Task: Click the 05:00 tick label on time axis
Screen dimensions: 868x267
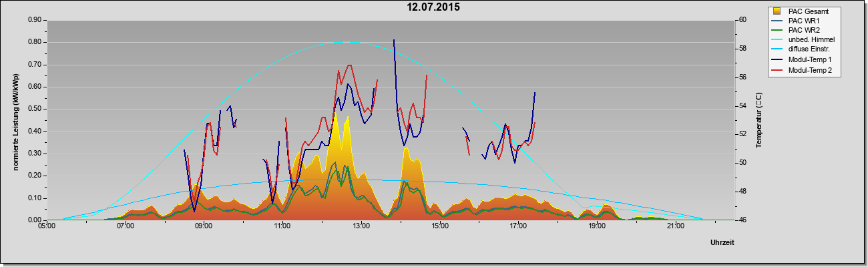Action: [x=47, y=227]
